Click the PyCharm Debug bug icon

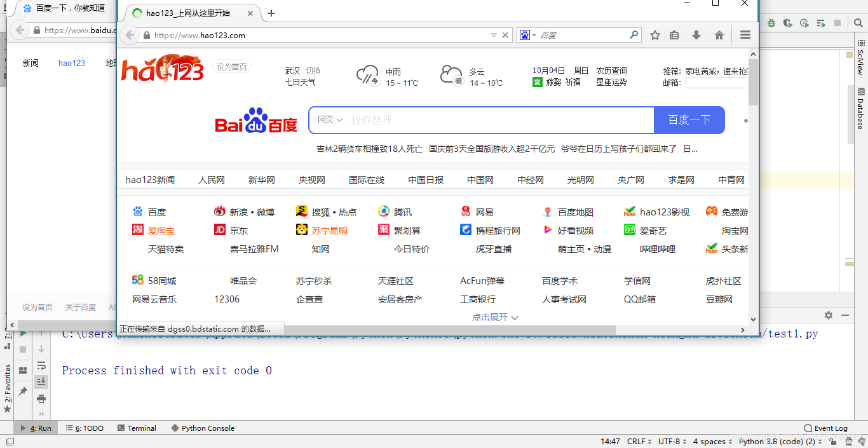coord(771,23)
